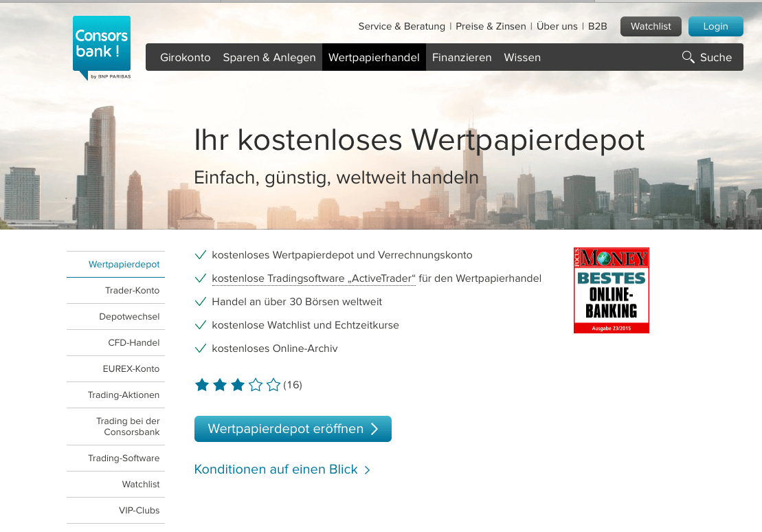
Task: Click 'kostenloses Wertpapierdepot und Verrechnungskonto' text
Action: pos(342,255)
